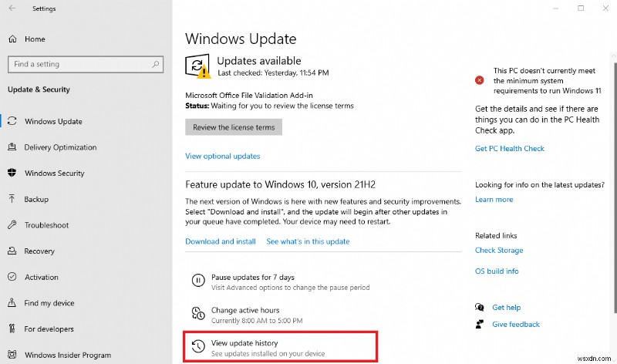Click the Change active hours clock icon
The height and width of the screenshot is (364, 617).
[198, 314]
